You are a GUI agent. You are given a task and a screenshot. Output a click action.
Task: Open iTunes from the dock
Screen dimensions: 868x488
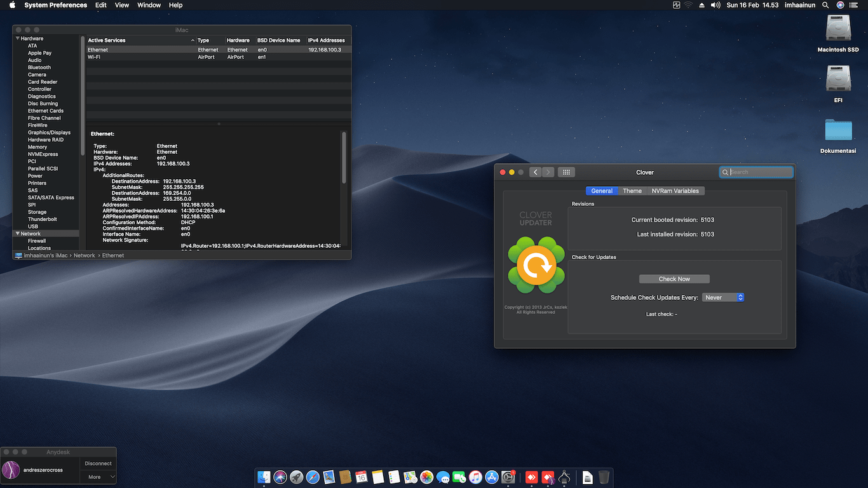coord(475,477)
